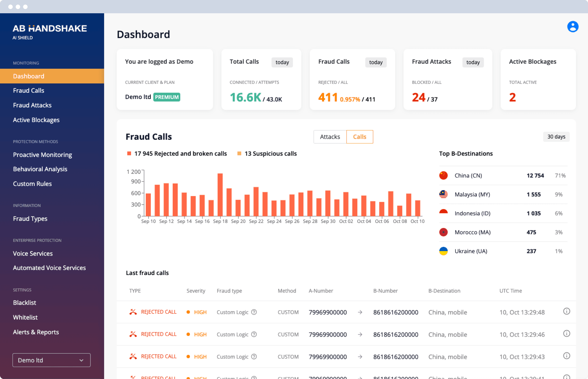
Task: Click China (CN) destination row
Action: tap(503, 176)
